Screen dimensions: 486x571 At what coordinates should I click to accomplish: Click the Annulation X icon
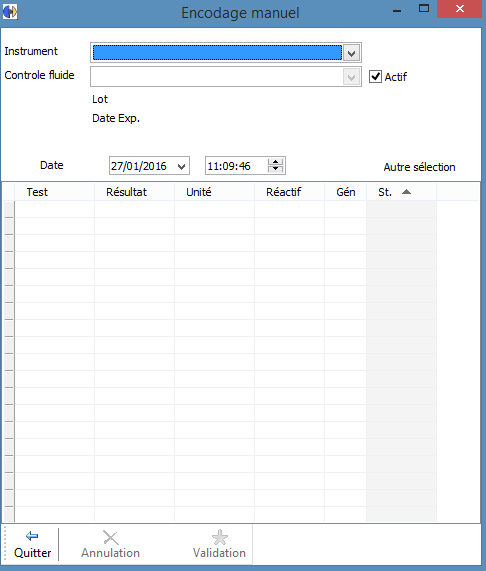[110, 537]
